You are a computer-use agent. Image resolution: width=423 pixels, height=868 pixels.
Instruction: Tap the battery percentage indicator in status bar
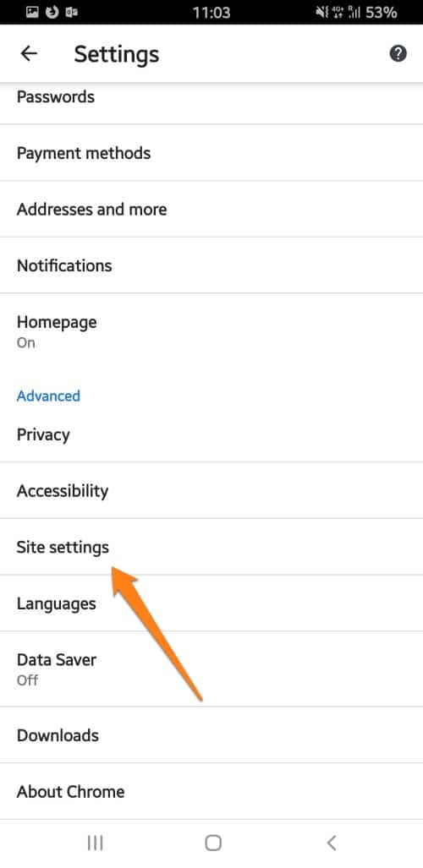point(382,12)
